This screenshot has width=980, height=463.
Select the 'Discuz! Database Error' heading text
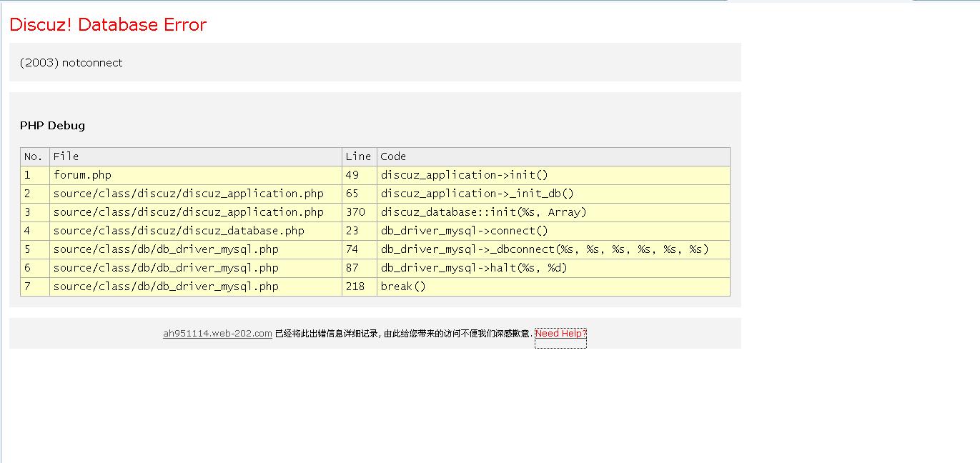(108, 24)
